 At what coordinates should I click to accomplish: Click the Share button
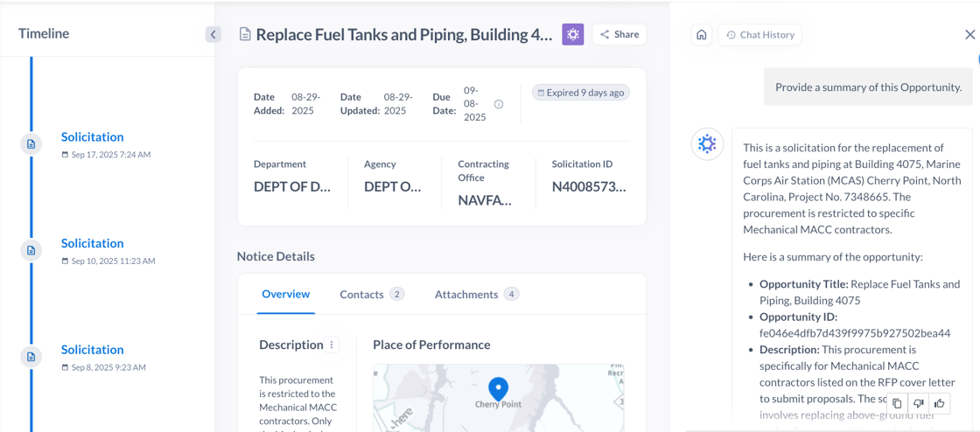pyautogui.click(x=619, y=34)
